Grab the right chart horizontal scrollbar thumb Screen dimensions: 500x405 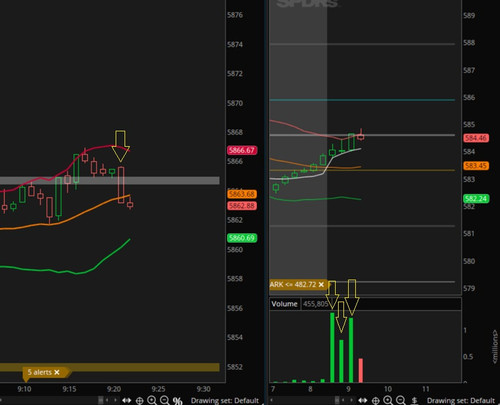point(337,400)
